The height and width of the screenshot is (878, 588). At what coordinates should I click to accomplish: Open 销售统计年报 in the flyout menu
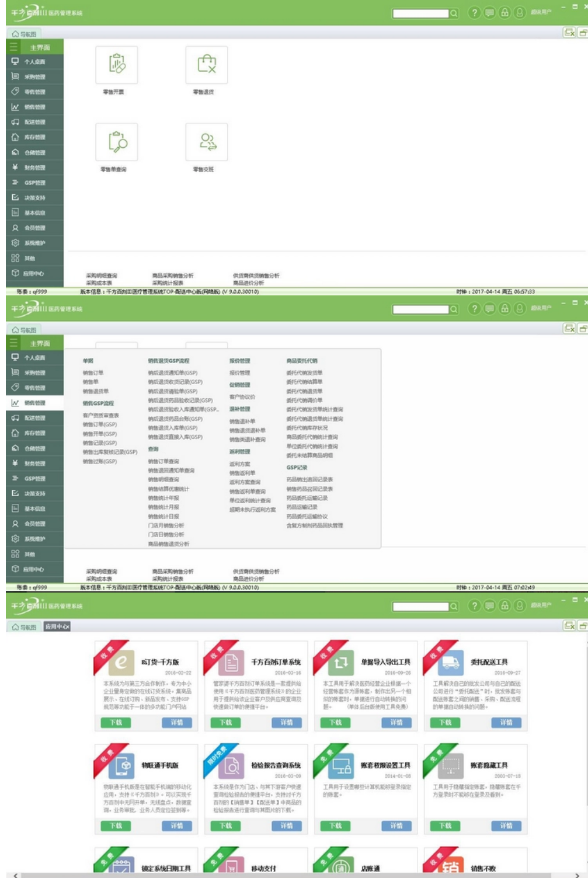pos(163,499)
